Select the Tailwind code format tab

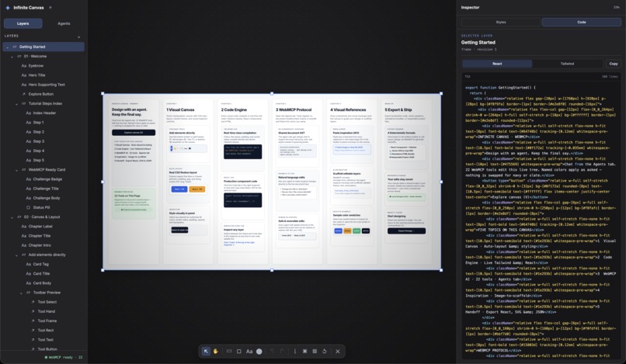567,64
